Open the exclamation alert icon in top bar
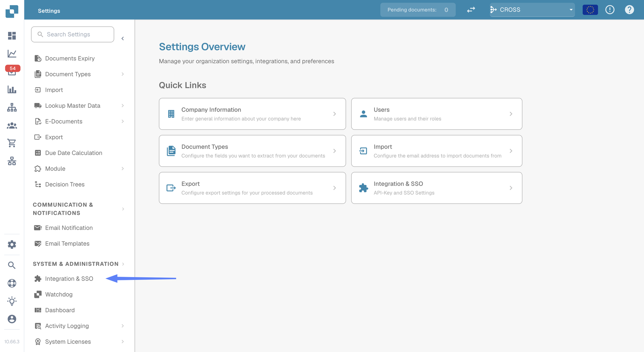Screen dimensions: 644x352 pyautogui.click(x=610, y=10)
